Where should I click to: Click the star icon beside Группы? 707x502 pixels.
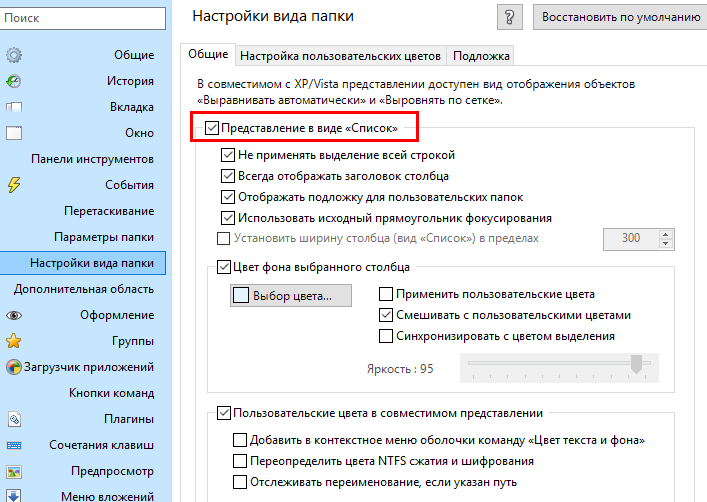(14, 341)
